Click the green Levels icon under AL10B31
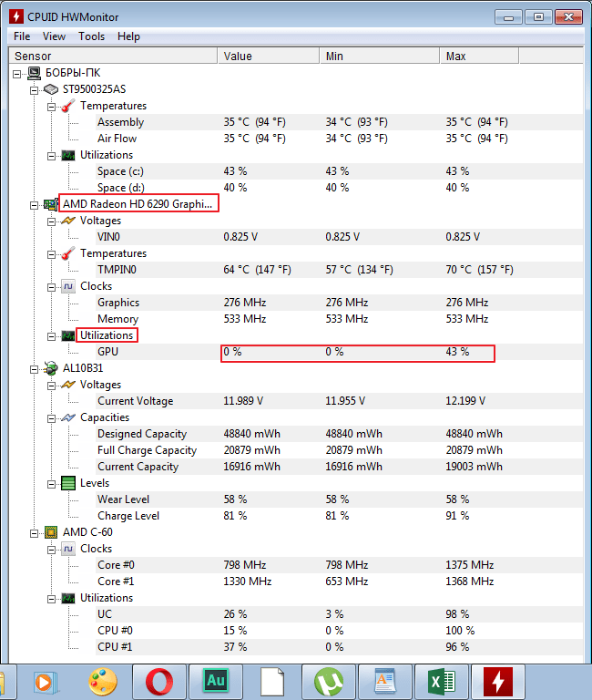 68,483
